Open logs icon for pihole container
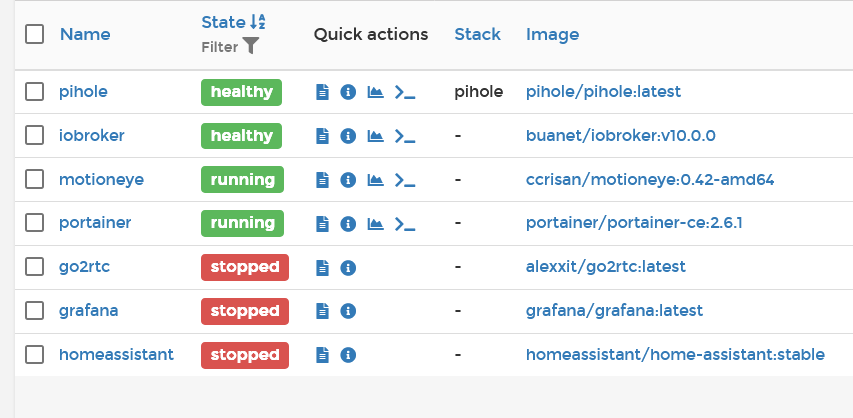 (322, 92)
